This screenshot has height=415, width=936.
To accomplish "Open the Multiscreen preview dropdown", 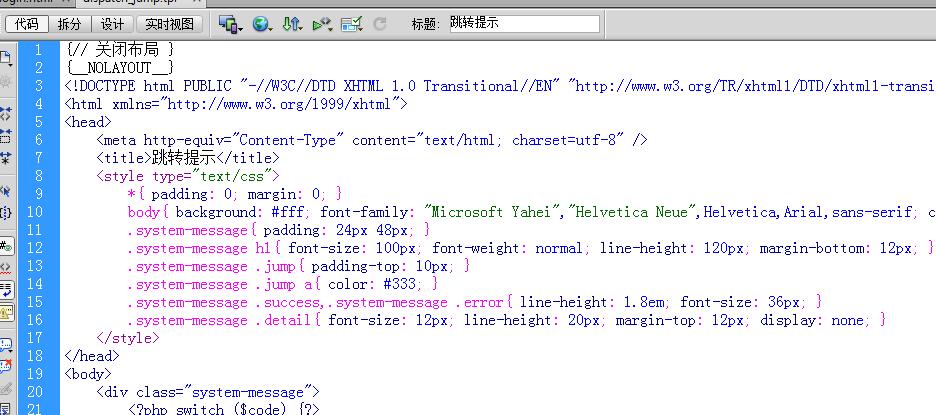I will click(x=230, y=24).
